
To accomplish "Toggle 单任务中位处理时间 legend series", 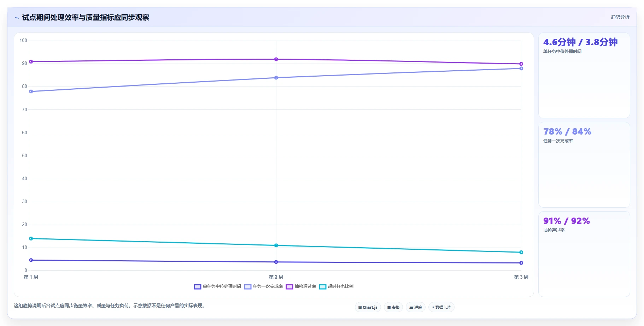I will point(217,286).
